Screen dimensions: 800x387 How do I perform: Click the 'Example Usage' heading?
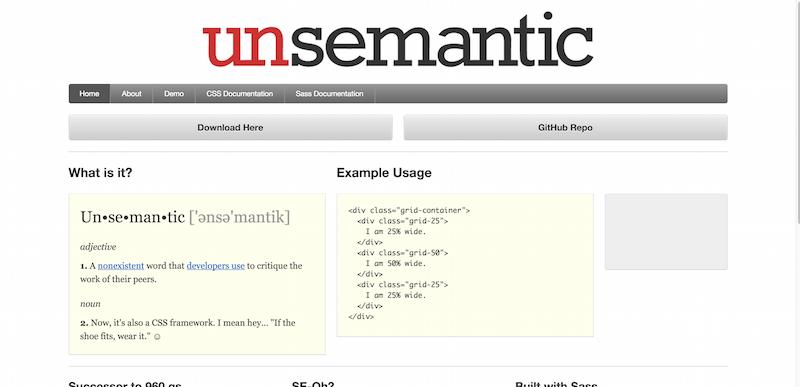(384, 173)
